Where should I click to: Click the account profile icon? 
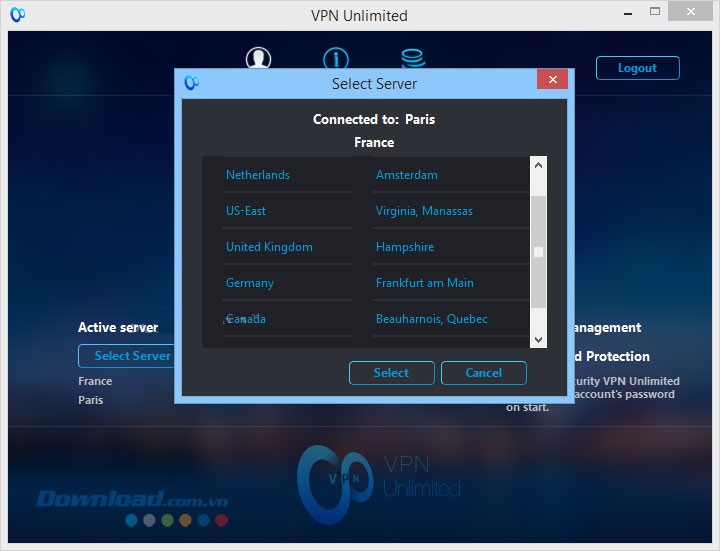258,60
